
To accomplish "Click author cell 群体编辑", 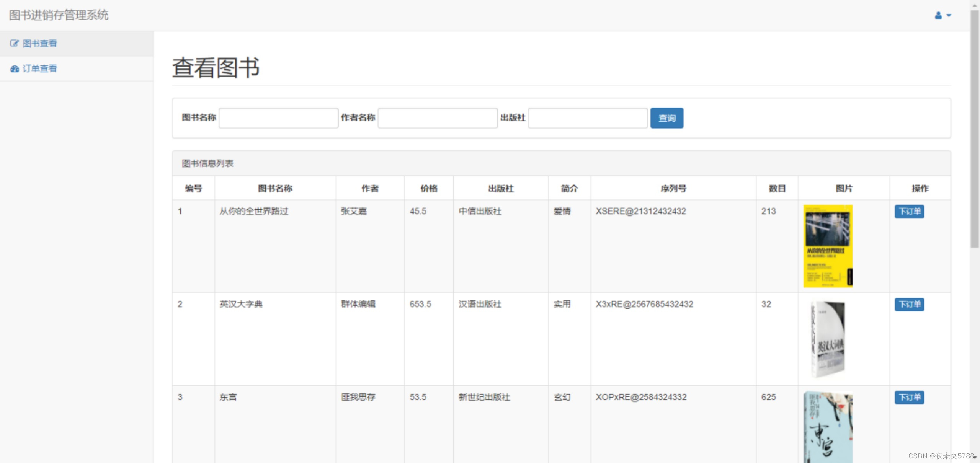I will [358, 304].
